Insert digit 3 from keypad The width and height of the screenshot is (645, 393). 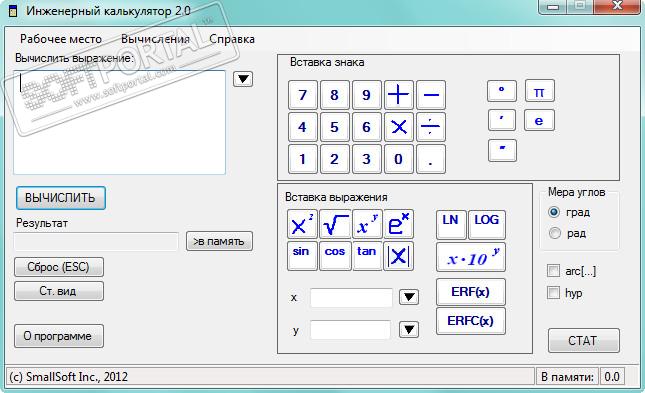(367, 159)
